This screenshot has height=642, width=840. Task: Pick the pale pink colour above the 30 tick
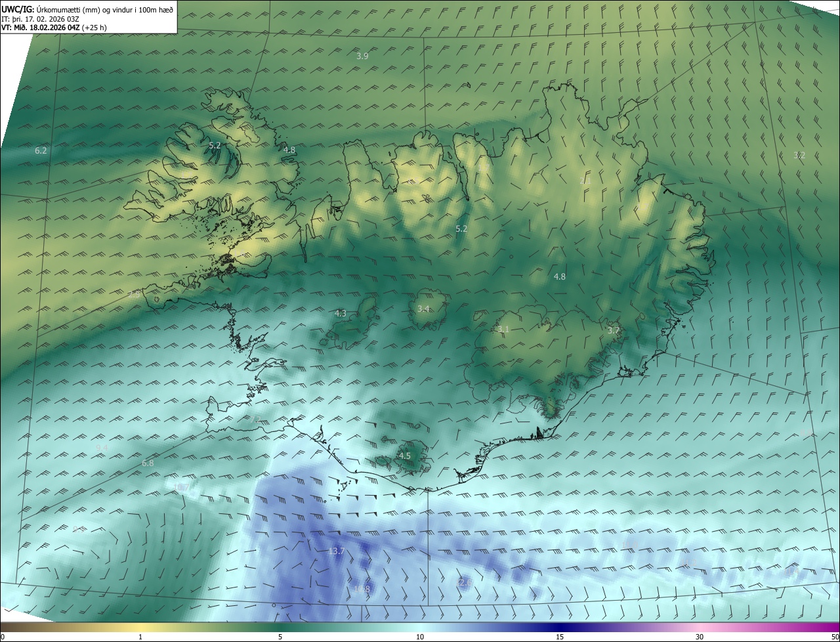(x=700, y=627)
